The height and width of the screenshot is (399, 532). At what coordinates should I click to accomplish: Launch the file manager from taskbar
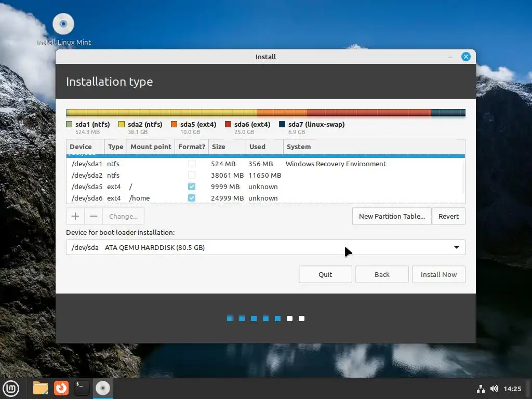[x=41, y=388]
